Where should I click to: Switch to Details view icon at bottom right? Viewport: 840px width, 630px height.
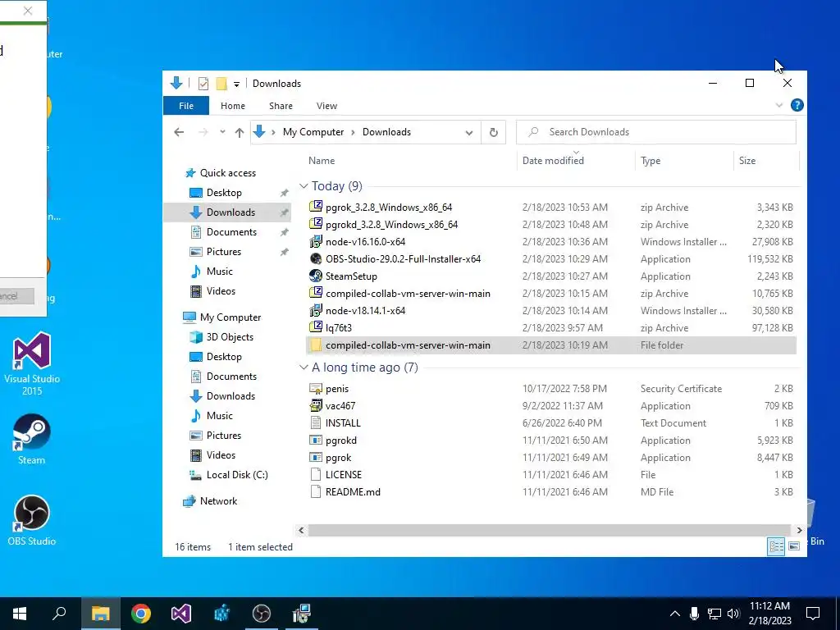[776, 546]
